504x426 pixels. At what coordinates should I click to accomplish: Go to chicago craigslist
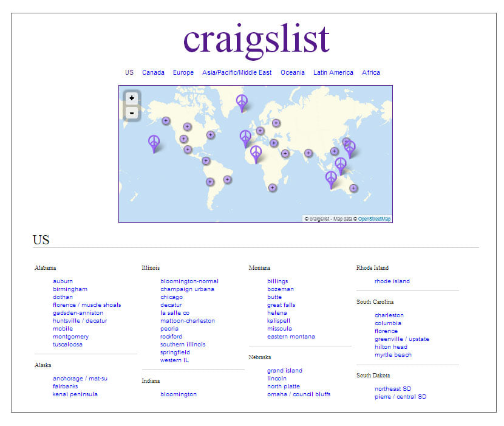[171, 297]
